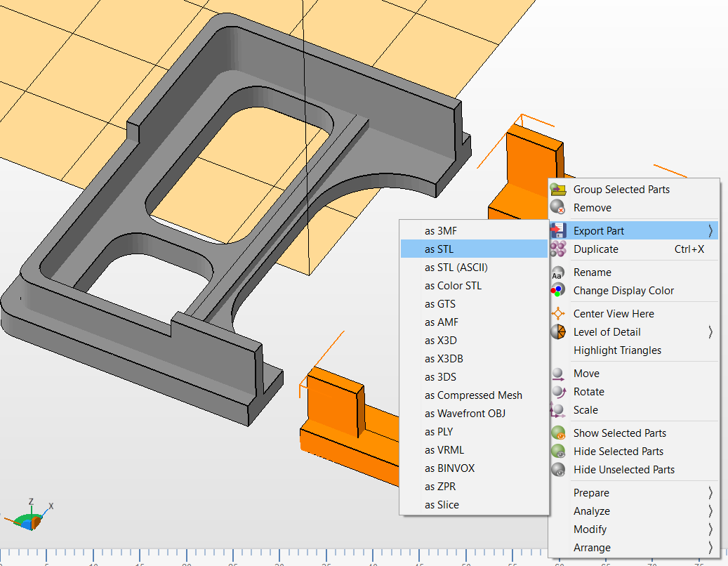Image resolution: width=728 pixels, height=566 pixels.
Task: Click the Group Selected Parts icon
Action: point(558,190)
